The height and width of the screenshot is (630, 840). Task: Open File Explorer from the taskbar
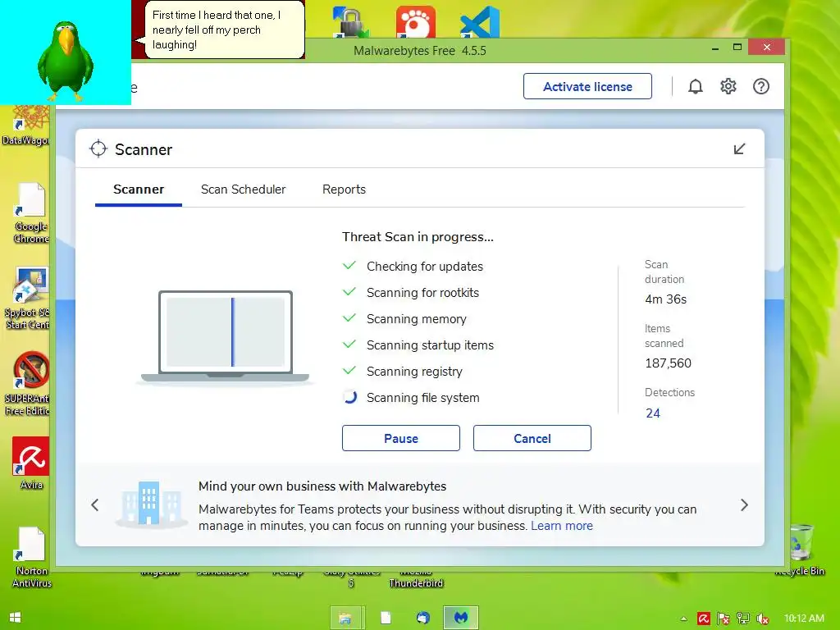347,619
